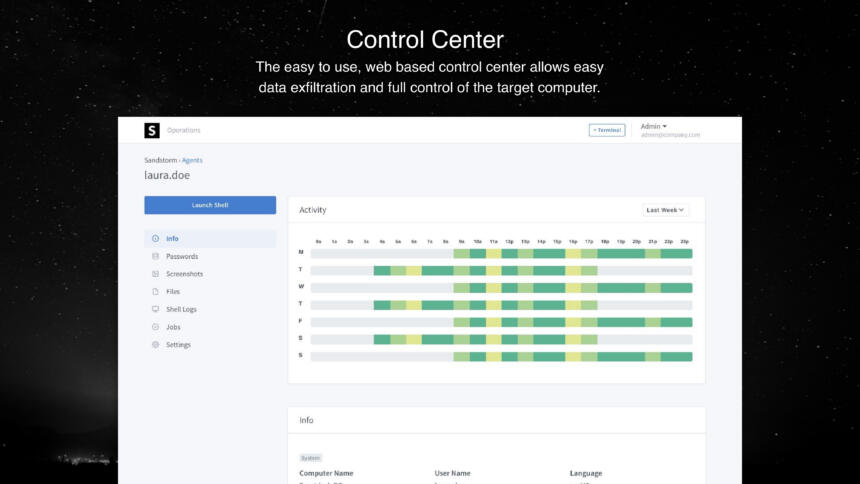This screenshot has height=484, width=860.
Task: Click the Terminal button in header
Action: [607, 130]
